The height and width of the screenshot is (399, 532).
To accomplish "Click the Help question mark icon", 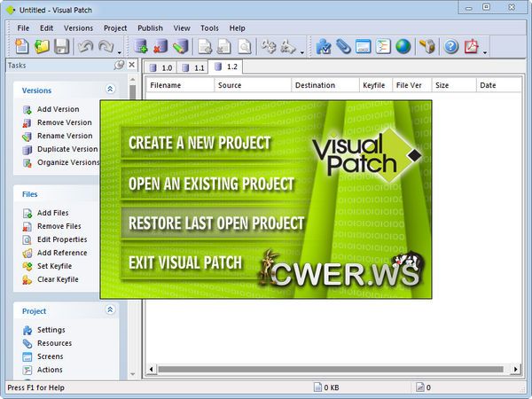I will (x=450, y=47).
